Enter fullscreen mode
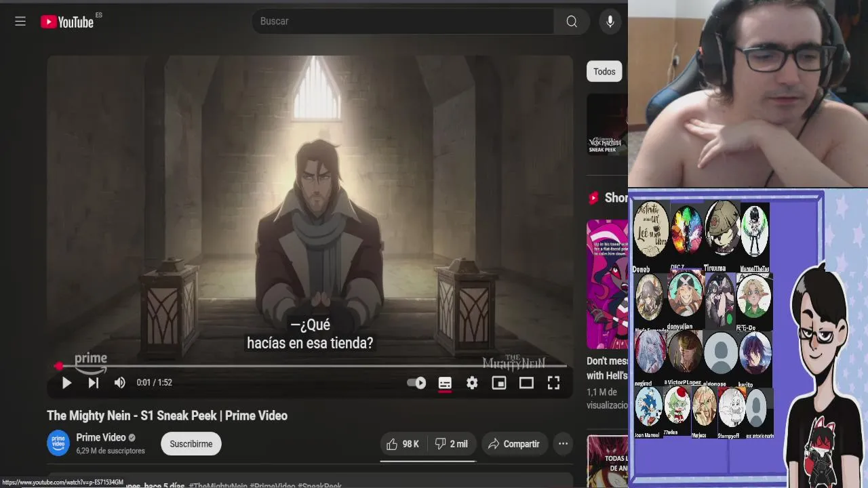The width and height of the screenshot is (868, 488). pyautogui.click(x=553, y=383)
